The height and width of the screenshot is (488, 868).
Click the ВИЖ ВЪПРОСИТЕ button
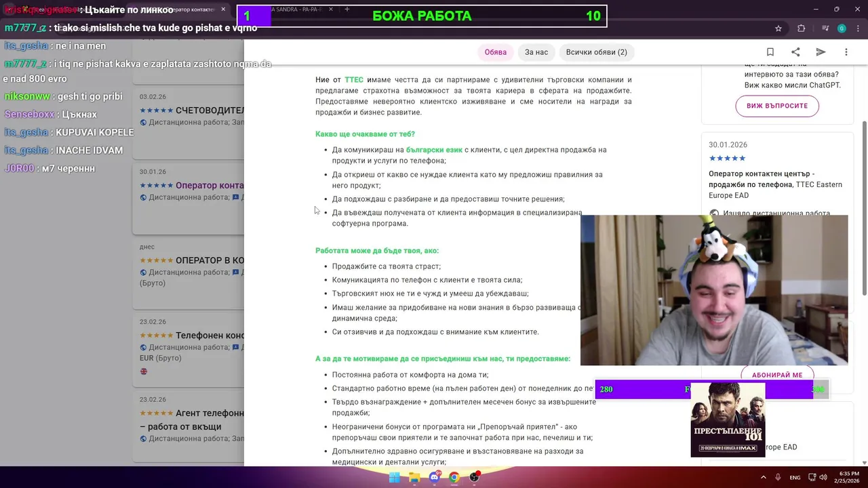pyautogui.click(x=777, y=106)
